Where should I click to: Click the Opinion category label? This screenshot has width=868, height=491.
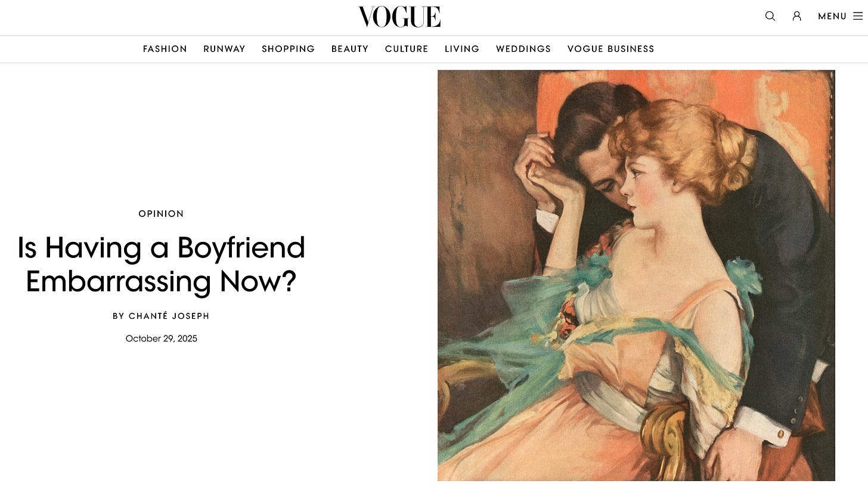coord(161,213)
